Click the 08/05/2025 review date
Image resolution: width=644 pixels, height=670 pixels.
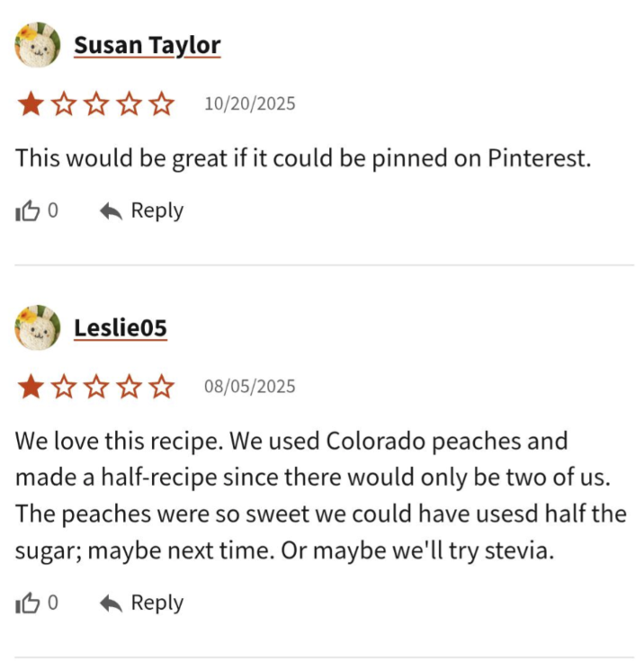(249, 388)
